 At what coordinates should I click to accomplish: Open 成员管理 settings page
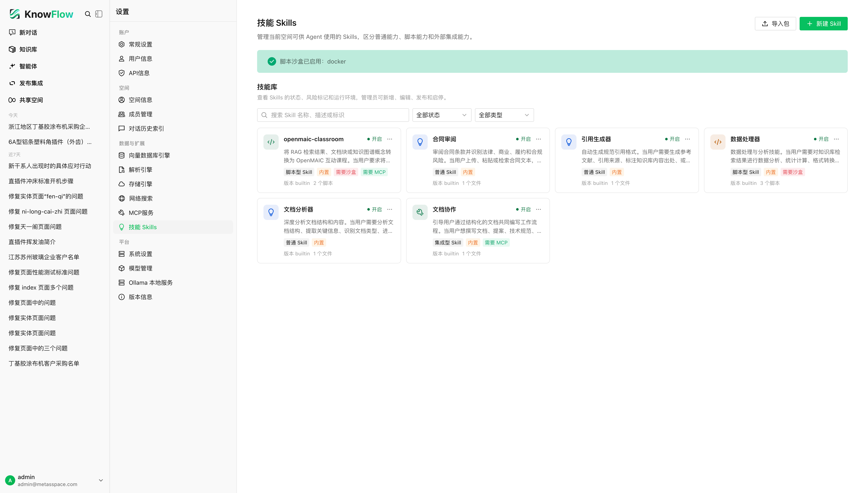[x=173, y=114]
